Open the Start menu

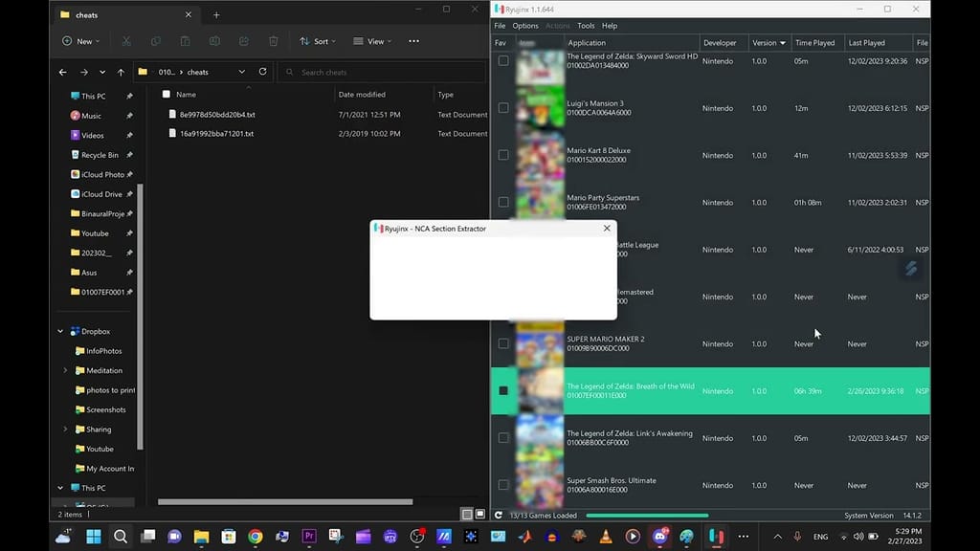point(94,537)
